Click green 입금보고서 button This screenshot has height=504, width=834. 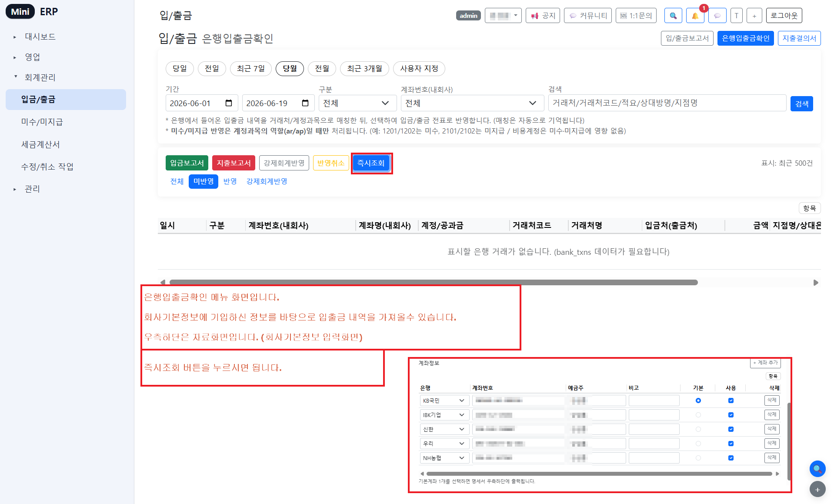pos(187,163)
